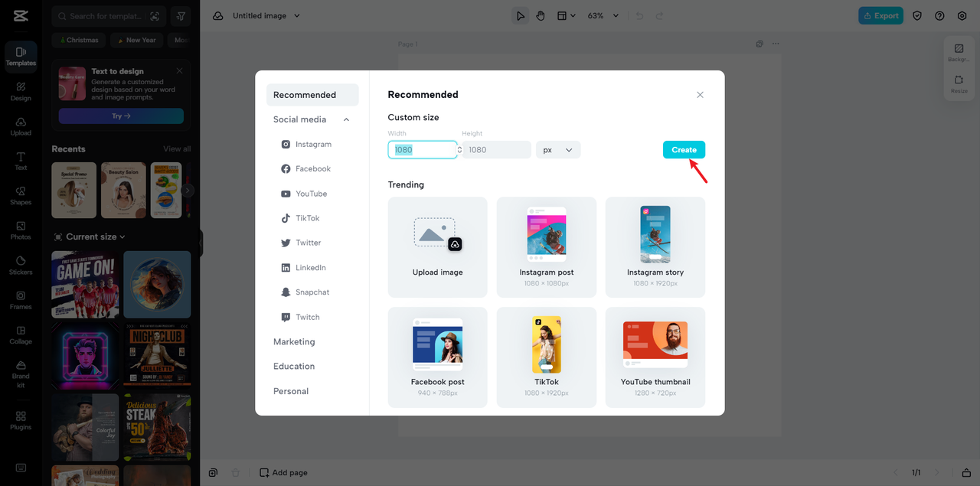Open the Templates panel in sidebar
980x486 pixels.
pyautogui.click(x=21, y=57)
